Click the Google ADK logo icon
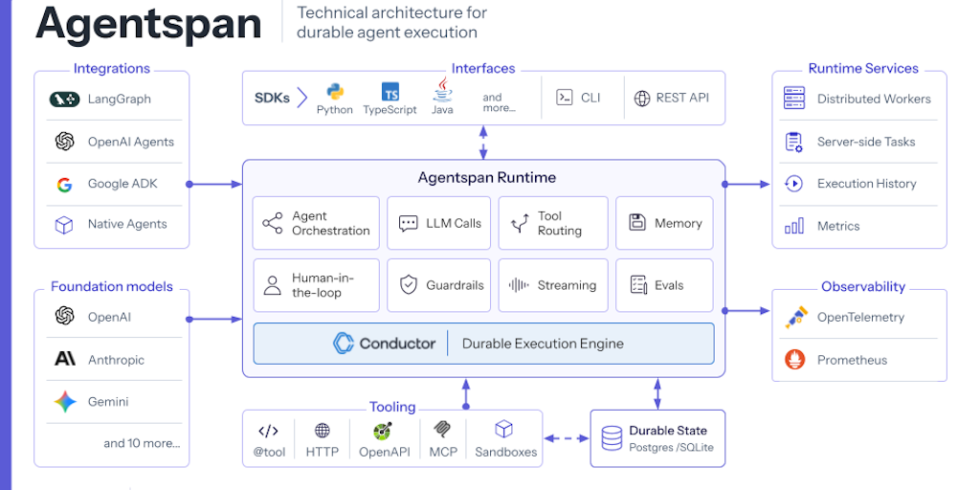Viewport: 980px width, 490px height. click(x=64, y=185)
